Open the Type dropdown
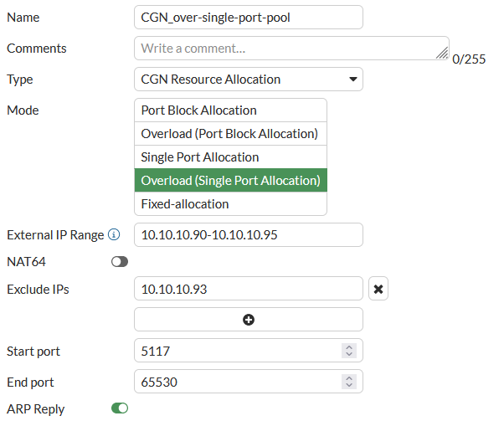 (248, 80)
